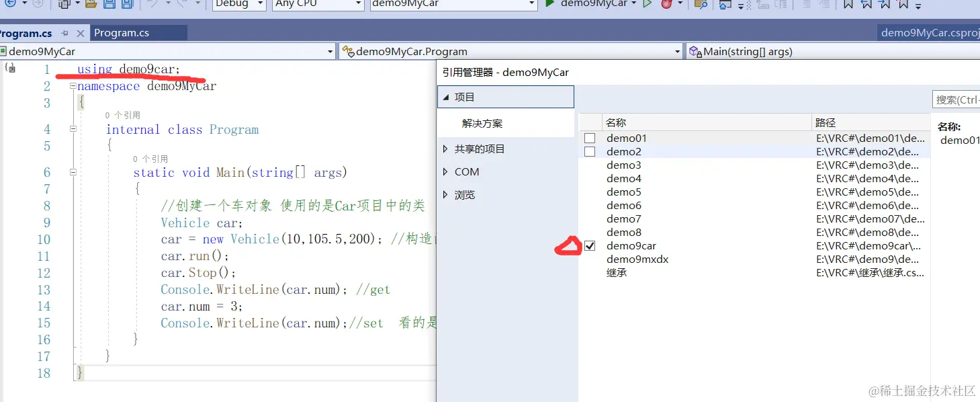Sort by the 路径 column header
Image resolution: width=980 pixels, height=402 pixels.
pyautogui.click(x=871, y=122)
